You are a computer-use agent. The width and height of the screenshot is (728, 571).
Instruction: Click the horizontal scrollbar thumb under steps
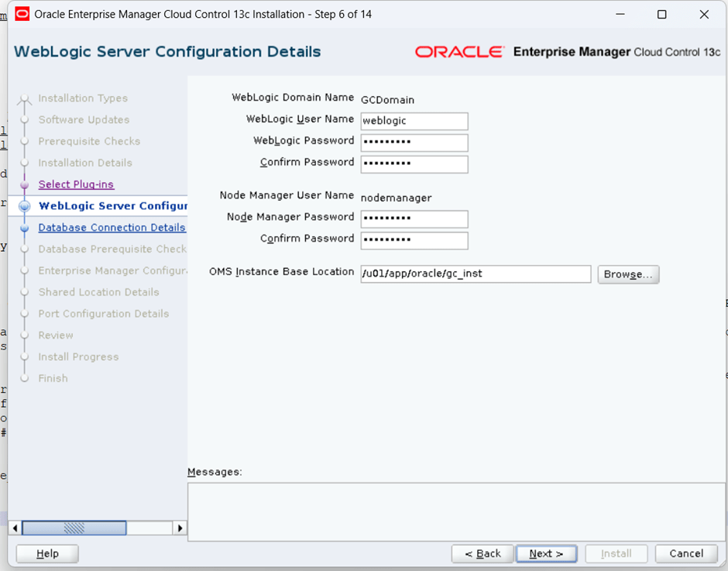click(74, 528)
